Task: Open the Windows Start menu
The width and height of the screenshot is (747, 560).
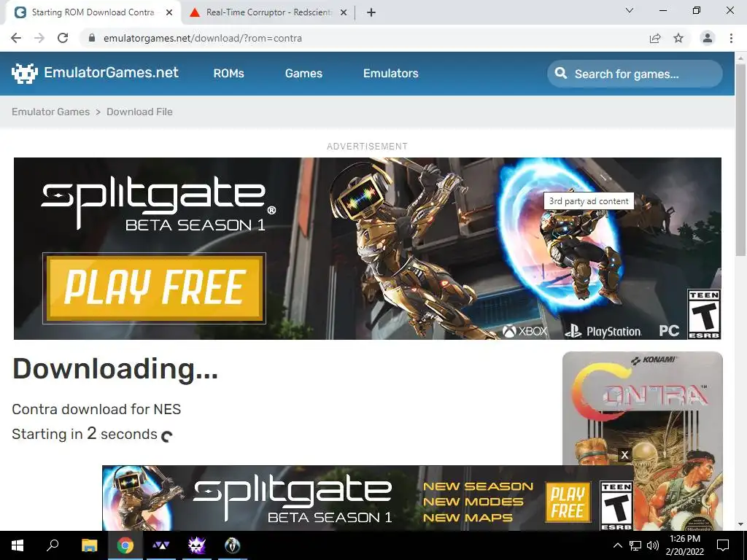Action: point(18,545)
